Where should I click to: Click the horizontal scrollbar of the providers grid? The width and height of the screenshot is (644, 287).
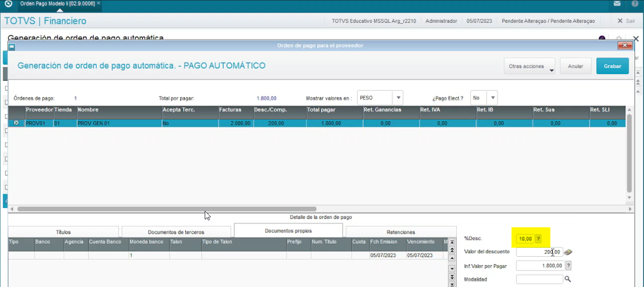pyautogui.click(x=167, y=209)
